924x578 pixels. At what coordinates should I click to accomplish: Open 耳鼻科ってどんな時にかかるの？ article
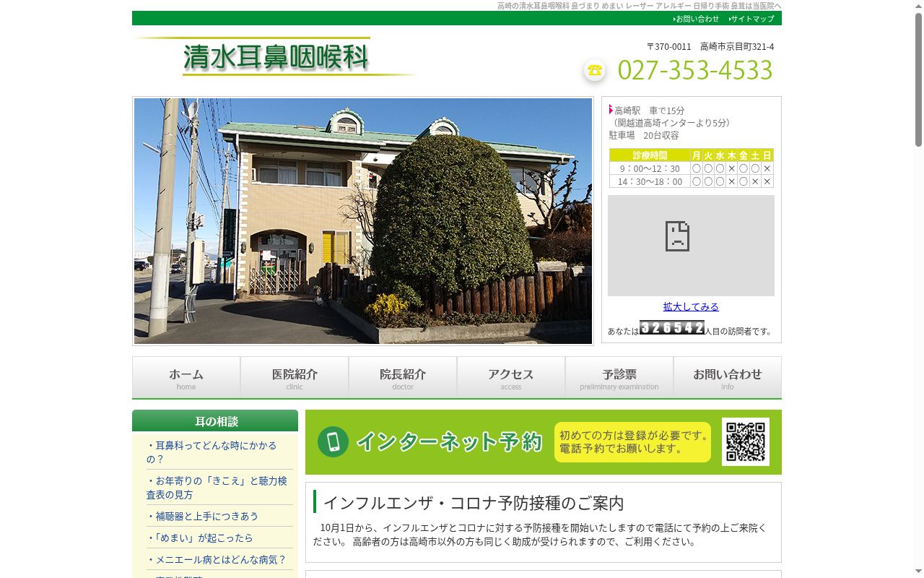coord(212,452)
